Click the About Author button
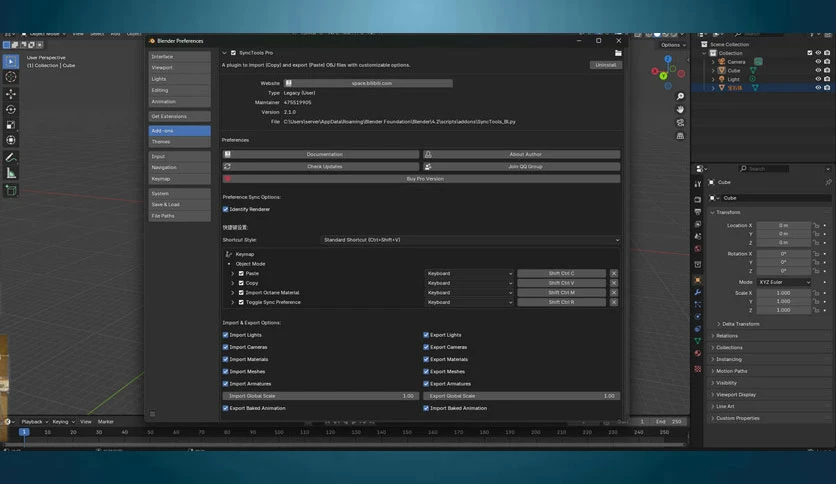 [x=522, y=154]
